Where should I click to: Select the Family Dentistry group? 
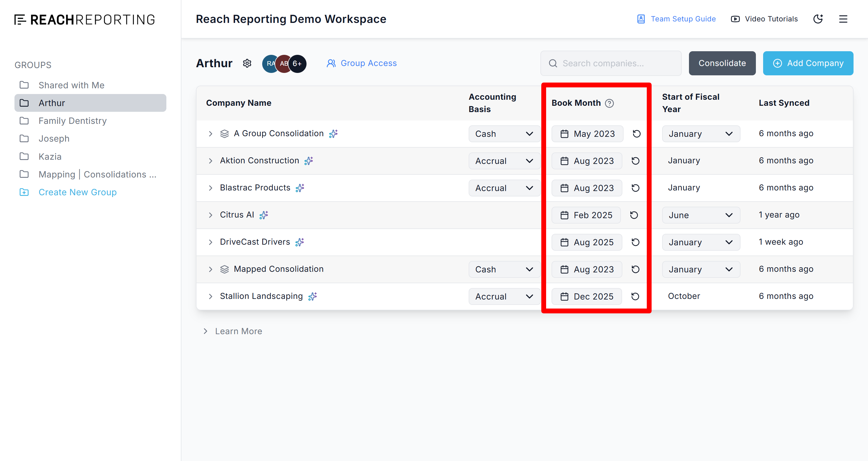[x=72, y=121]
